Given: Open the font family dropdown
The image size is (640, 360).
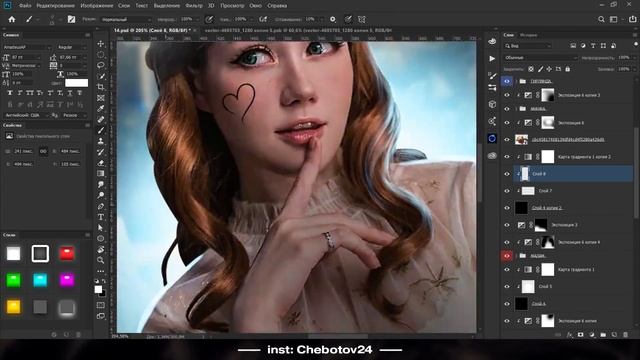Looking at the screenshot, I should tap(26, 47).
